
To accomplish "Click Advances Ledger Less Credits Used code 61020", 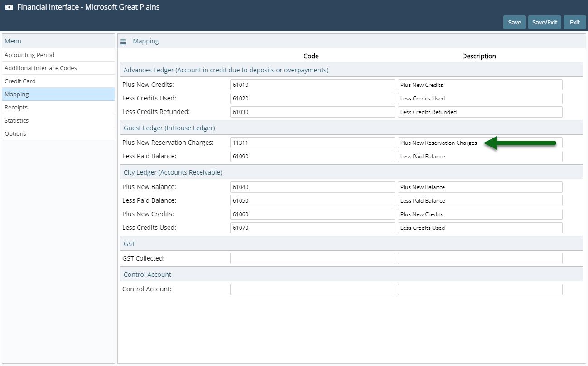I will 313,99.
